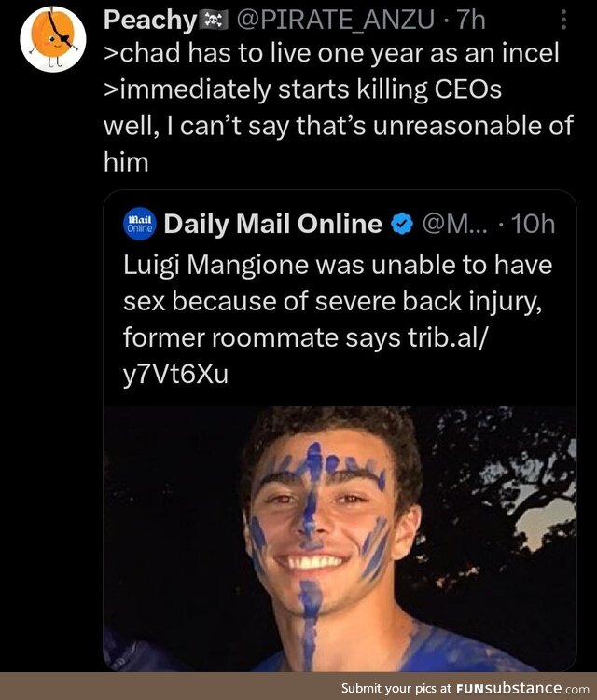Viewport: 597px width, 700px height.
Task: Click the blue verified checkmark badge
Action: click(x=401, y=224)
